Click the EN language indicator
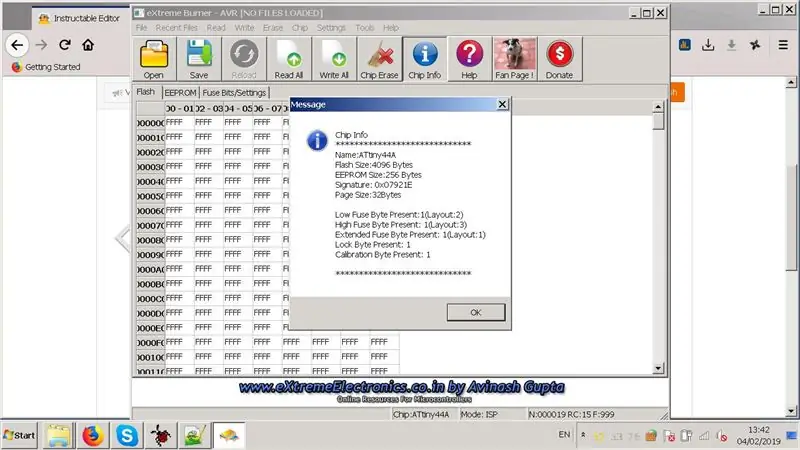This screenshot has height=450, width=800. coord(564,435)
